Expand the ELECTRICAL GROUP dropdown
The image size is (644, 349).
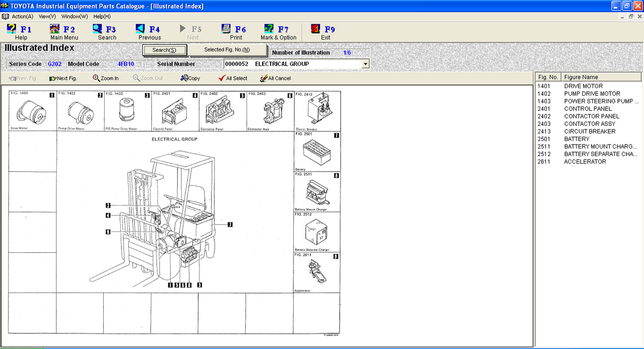point(365,64)
